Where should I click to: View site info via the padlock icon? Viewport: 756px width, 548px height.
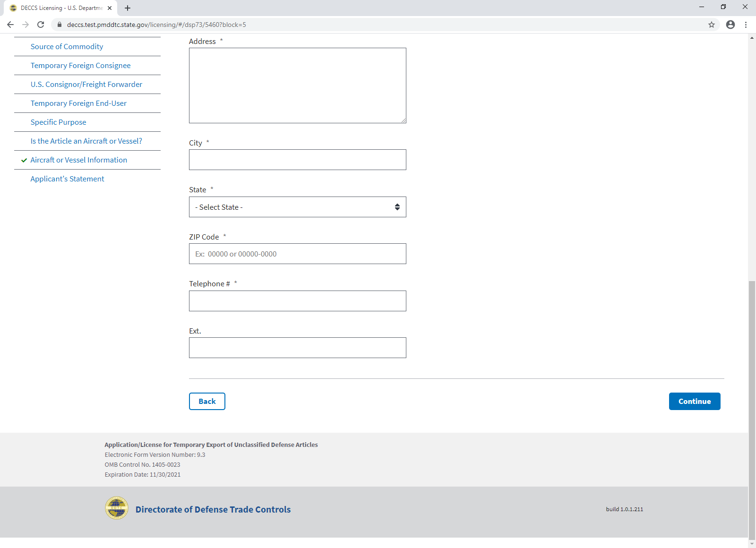tap(60, 25)
